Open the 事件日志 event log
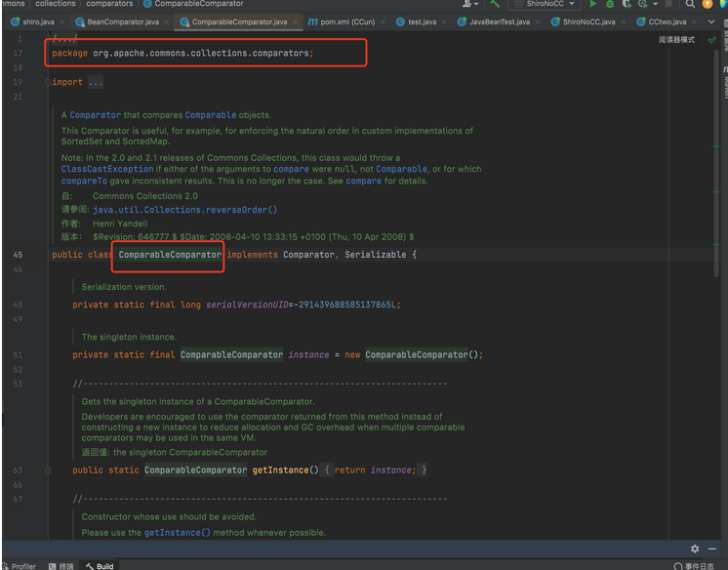728x570 pixels. click(694, 566)
